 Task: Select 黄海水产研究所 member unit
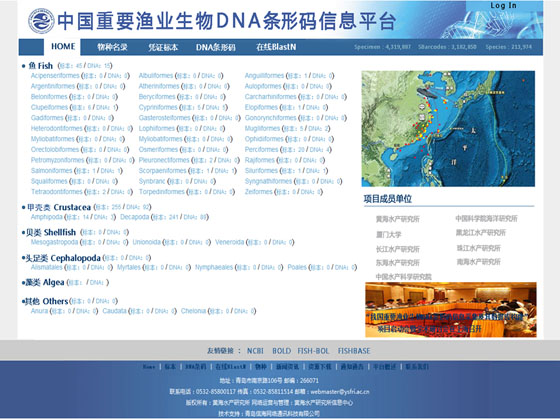tap(398, 219)
